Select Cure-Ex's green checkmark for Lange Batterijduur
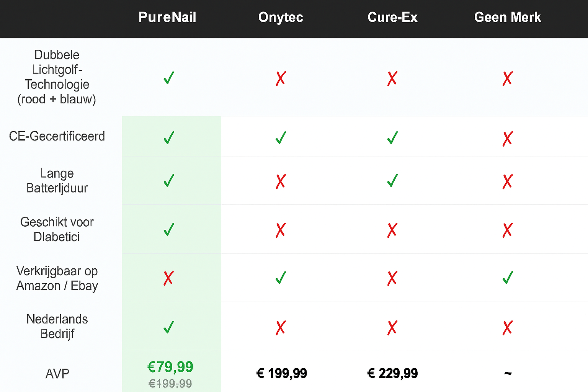Viewport: 588px width, 392px height. [392, 180]
